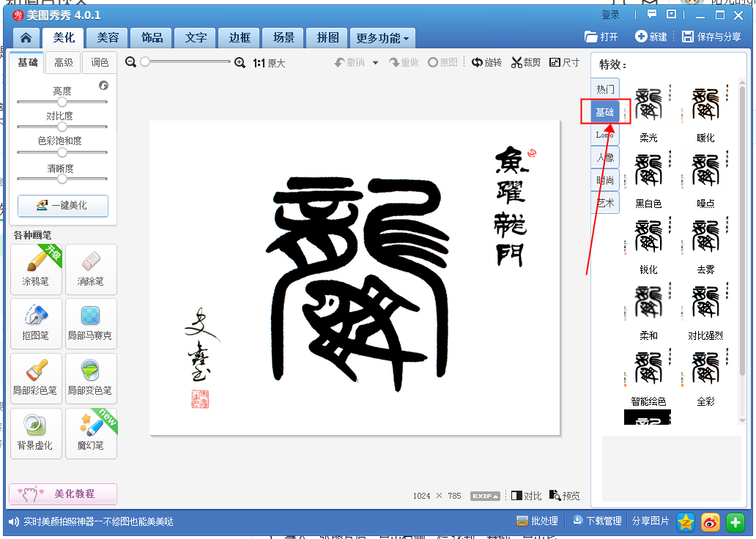The width and height of the screenshot is (756, 539).
Task: Click 分享图片 in the status bar
Action: (651, 521)
